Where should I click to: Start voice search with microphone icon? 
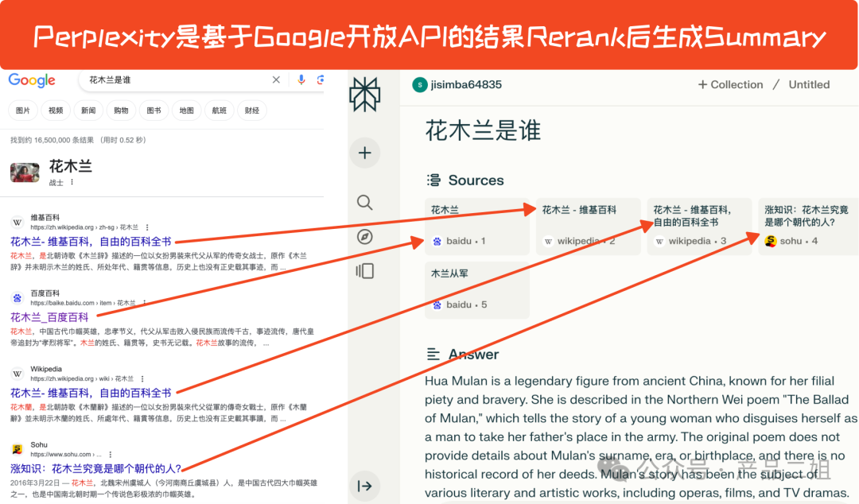tap(301, 80)
